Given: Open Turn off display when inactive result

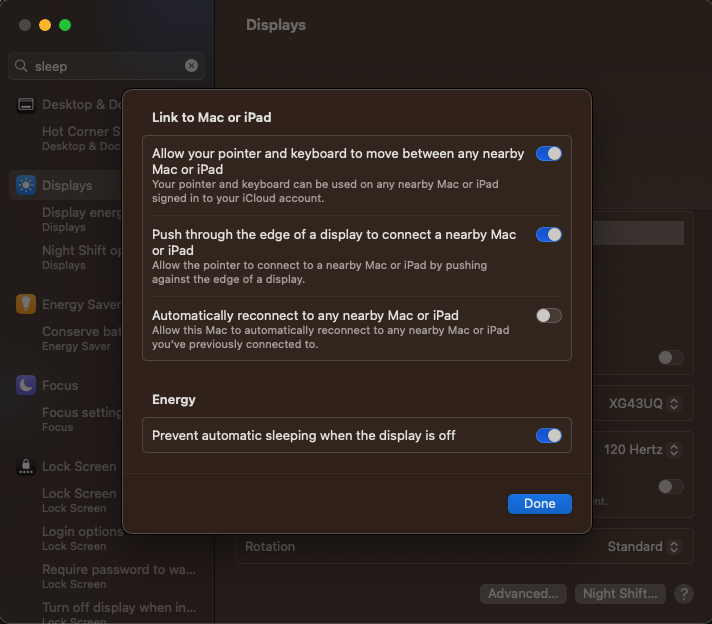Looking at the screenshot, I should 119,613.
